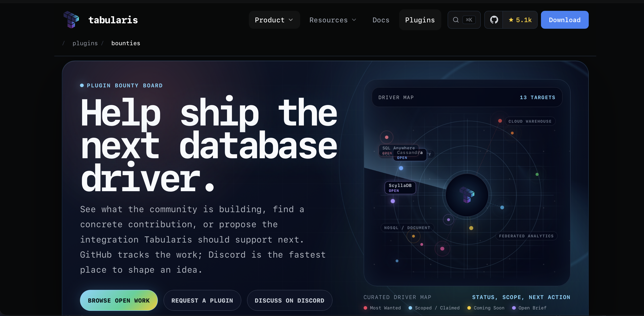This screenshot has width=644, height=316.
Task: Click the 13 Targets counter text
Action: [537, 97]
